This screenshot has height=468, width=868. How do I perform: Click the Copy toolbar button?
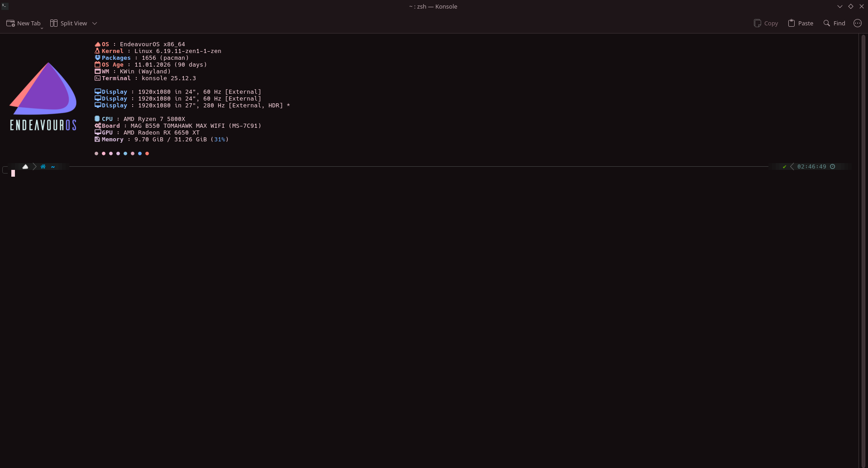coord(766,23)
